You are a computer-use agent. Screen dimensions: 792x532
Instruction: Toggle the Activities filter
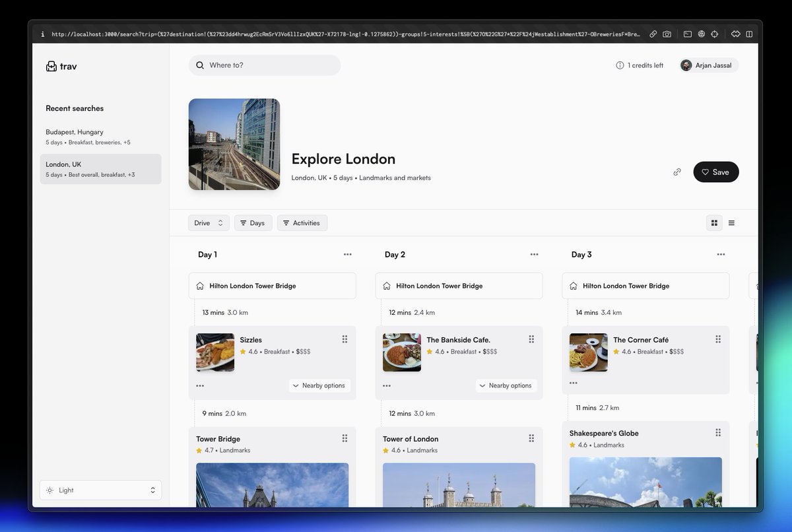tap(302, 222)
